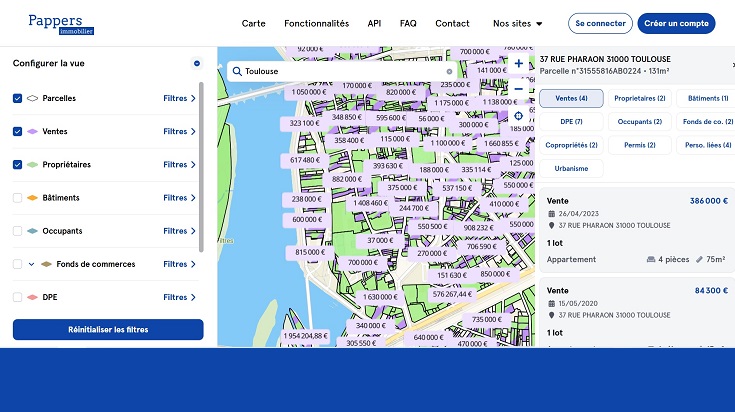Click the Se connecter button
The image size is (735, 412).
pos(600,23)
